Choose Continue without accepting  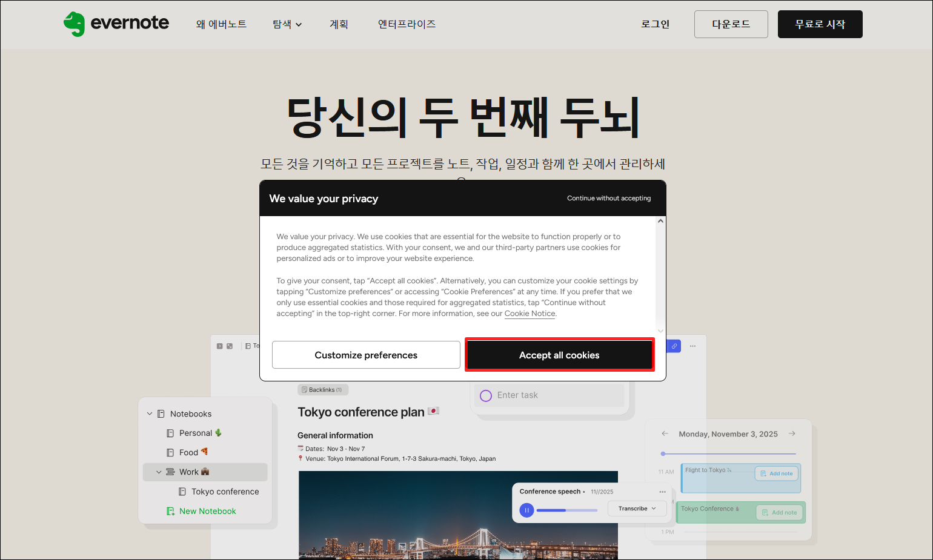click(609, 198)
